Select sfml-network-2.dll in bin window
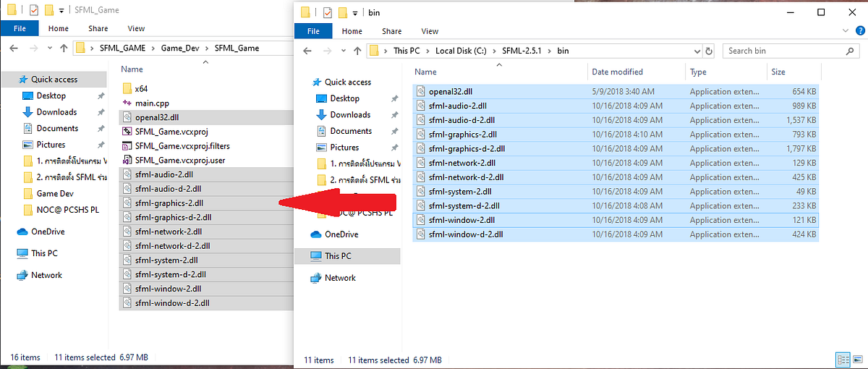This screenshot has height=369, width=868. pyautogui.click(x=616, y=163)
